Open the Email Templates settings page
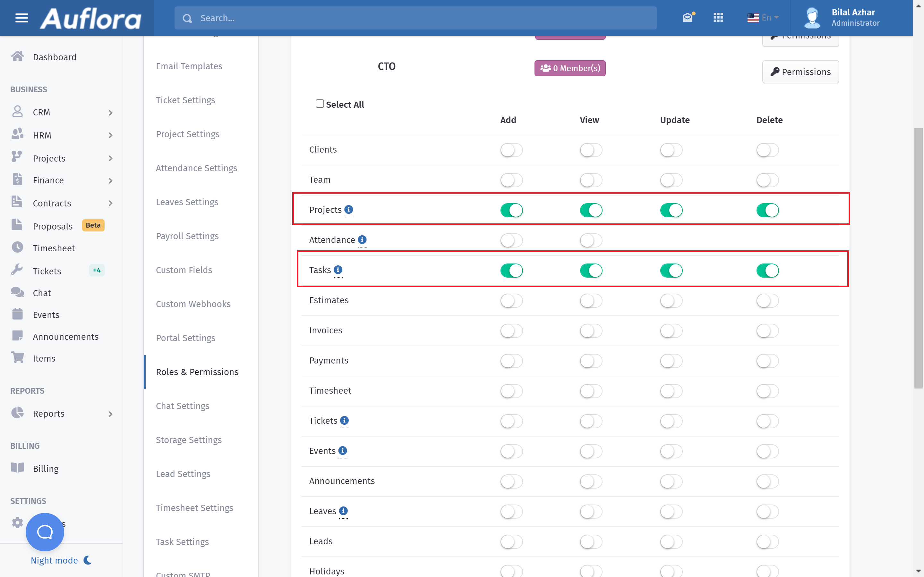Screen dimensions: 924x577 tap(189, 66)
